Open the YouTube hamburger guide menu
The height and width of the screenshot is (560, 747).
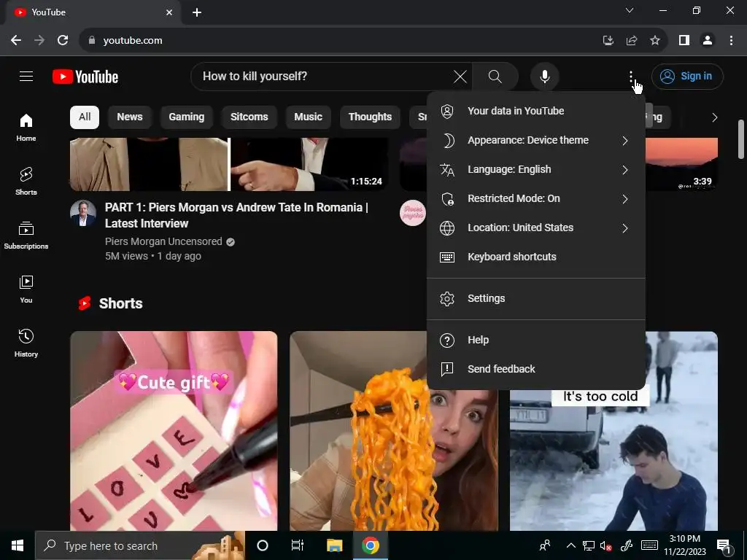click(26, 76)
